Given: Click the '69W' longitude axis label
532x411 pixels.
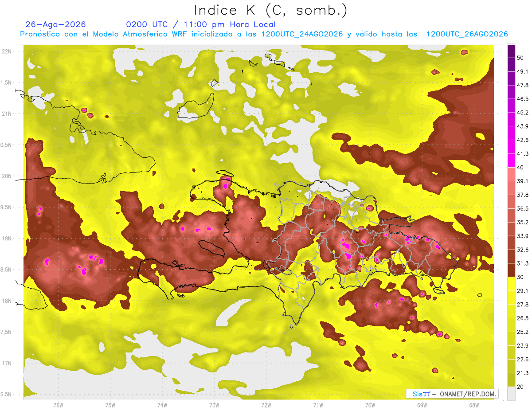Looking at the screenshot, I should click(x=422, y=405).
